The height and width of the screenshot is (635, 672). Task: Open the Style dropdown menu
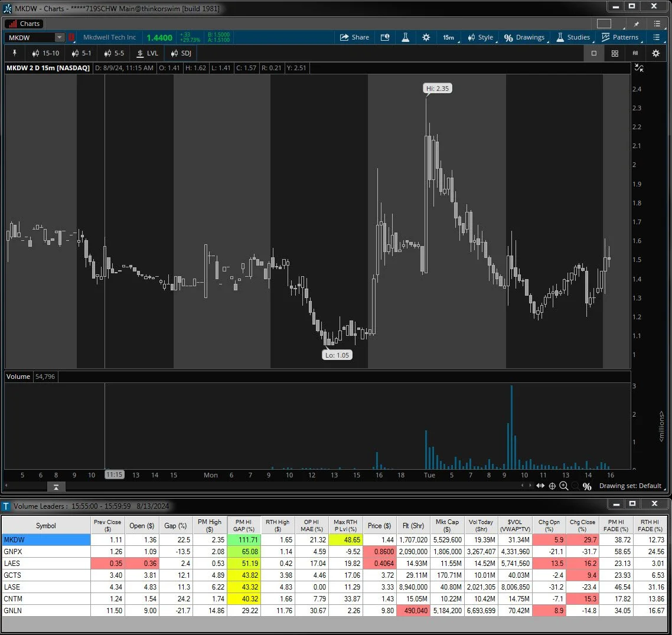pyautogui.click(x=481, y=37)
